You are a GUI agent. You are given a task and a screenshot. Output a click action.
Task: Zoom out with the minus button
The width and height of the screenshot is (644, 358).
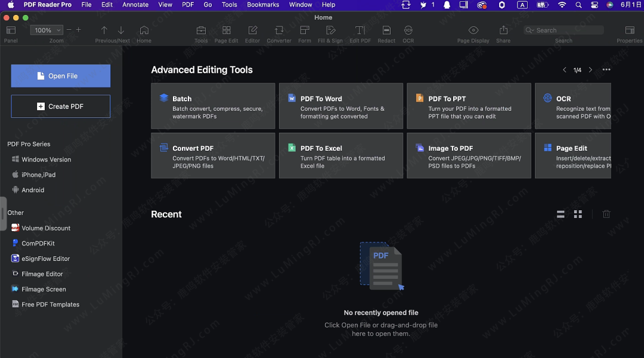click(x=69, y=30)
